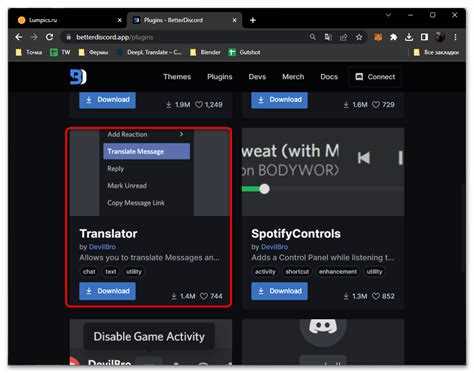
Task: Open Chrome's three-dot menu
Action: [455, 37]
